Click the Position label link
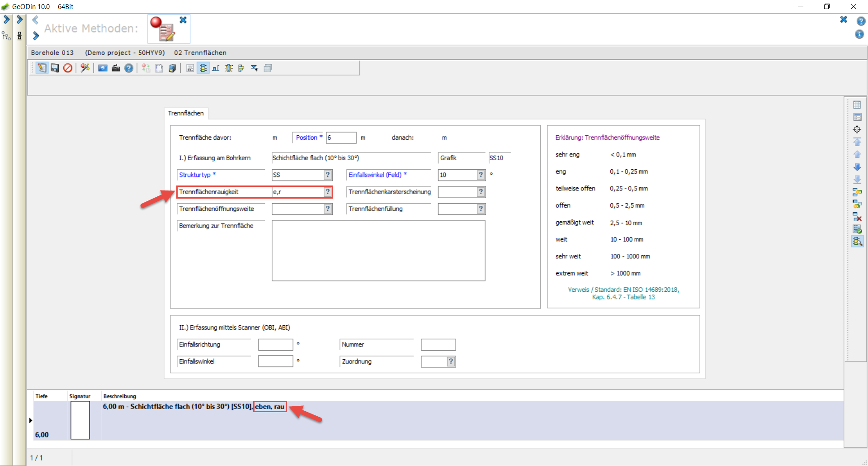868x466 pixels. click(x=309, y=138)
